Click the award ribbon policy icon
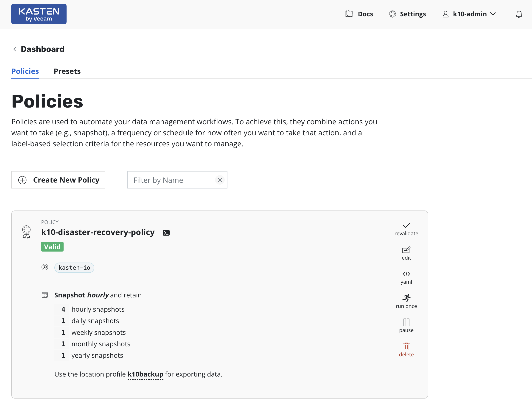Image resolution: width=532 pixels, height=410 pixels. (26, 232)
